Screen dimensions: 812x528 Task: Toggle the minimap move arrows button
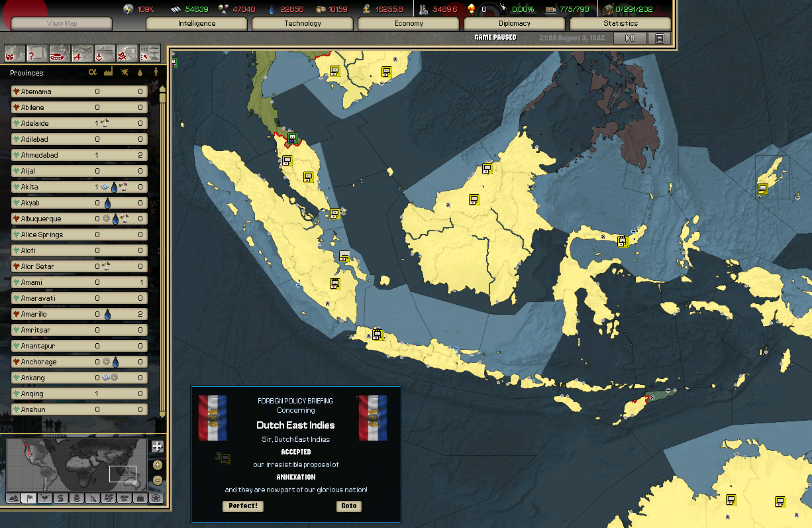(157, 447)
